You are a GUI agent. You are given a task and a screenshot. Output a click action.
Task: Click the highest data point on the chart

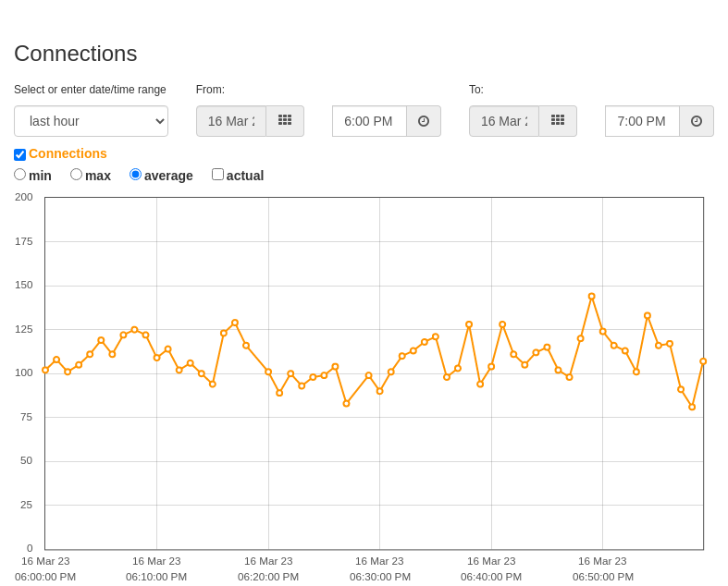[591, 297]
